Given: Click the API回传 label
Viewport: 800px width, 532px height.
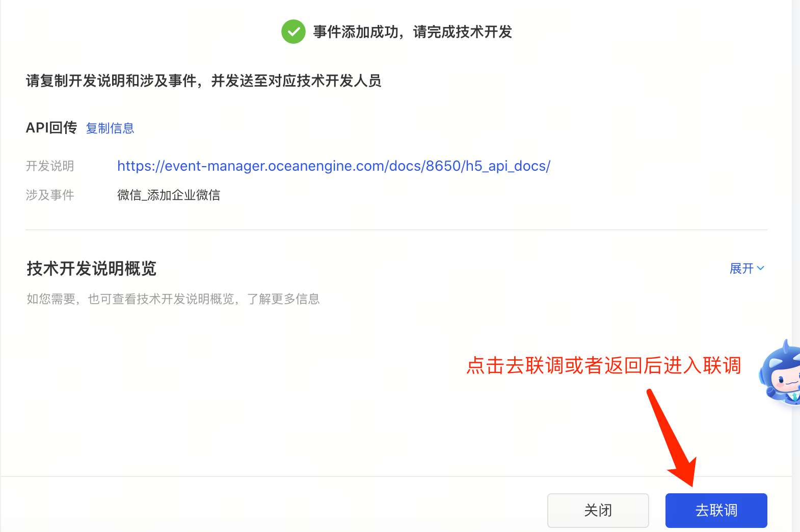Looking at the screenshot, I should (x=51, y=127).
